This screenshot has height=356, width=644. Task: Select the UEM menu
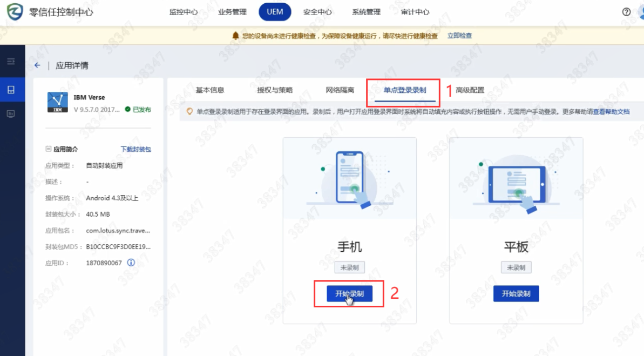275,11
